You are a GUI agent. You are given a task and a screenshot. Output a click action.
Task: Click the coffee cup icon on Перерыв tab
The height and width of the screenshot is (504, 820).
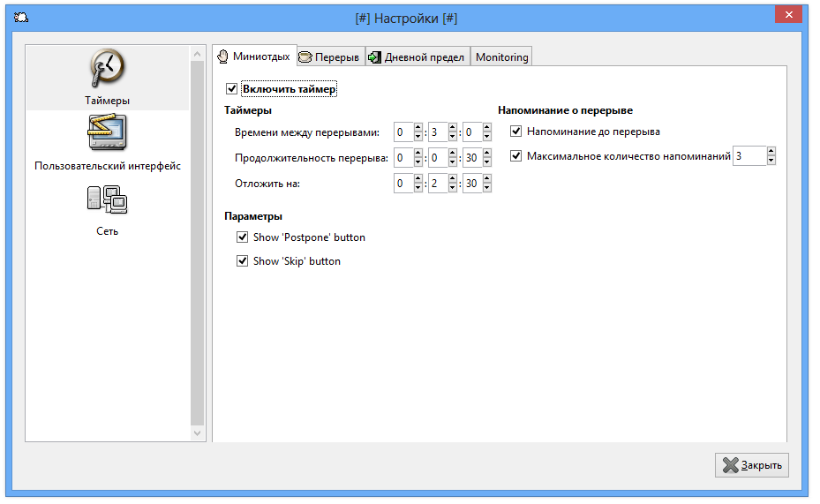point(305,57)
